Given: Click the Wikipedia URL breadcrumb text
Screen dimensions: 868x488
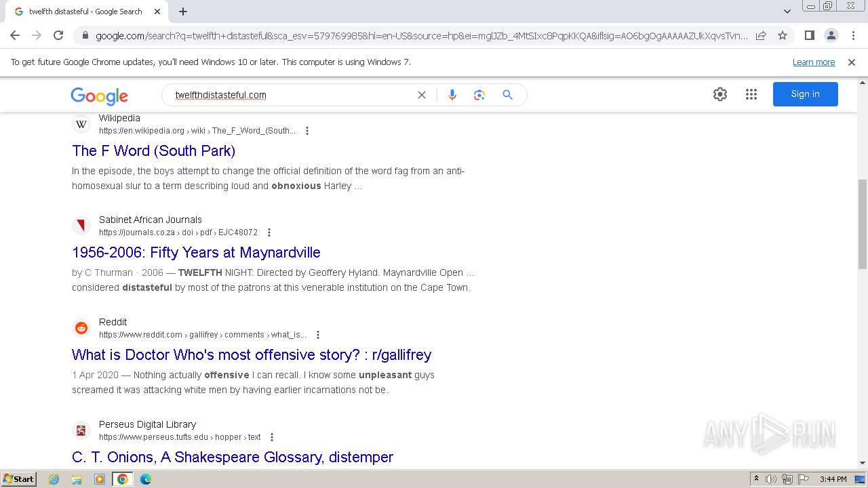Looking at the screenshot, I should (197, 131).
